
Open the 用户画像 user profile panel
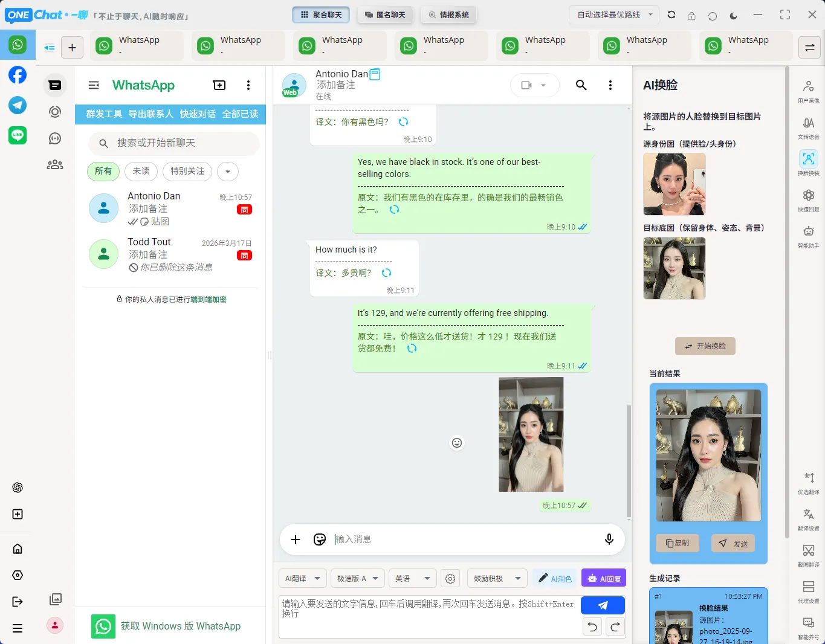tap(809, 88)
